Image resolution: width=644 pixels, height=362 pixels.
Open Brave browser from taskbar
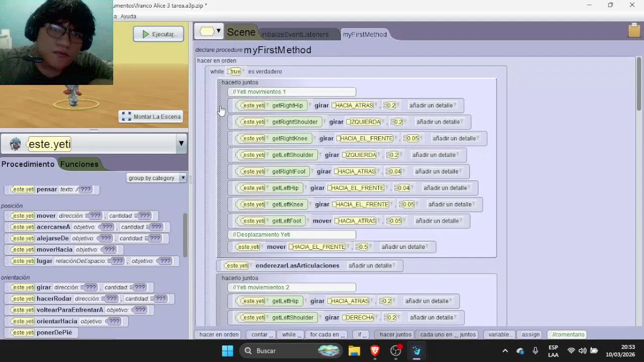375,351
